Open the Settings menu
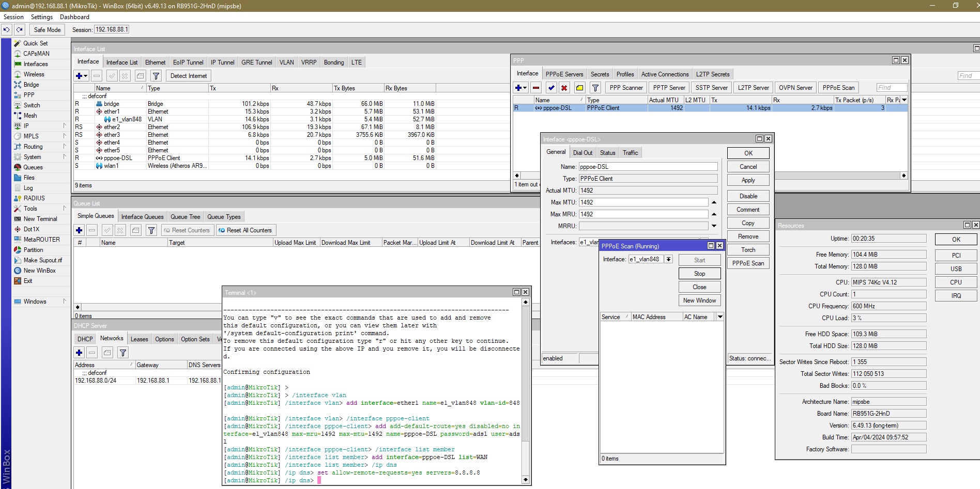Screen dimensions: 980x489 pos(41,17)
